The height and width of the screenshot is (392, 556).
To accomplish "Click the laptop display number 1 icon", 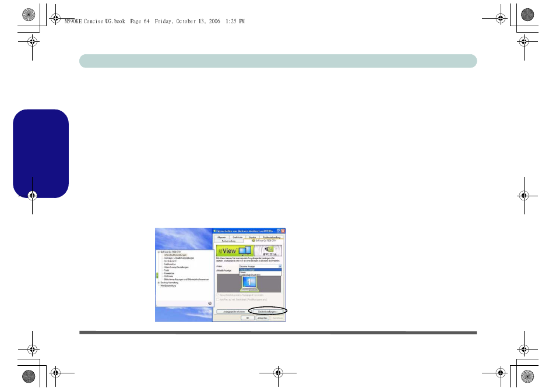I will point(249,283).
